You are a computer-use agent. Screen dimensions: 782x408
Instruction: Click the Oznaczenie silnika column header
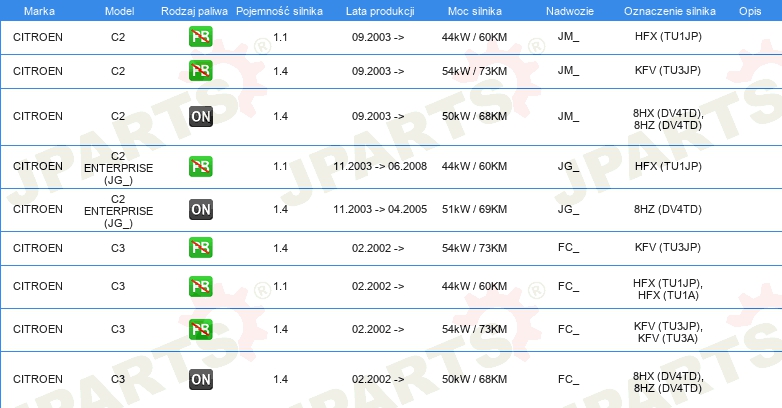670,11
